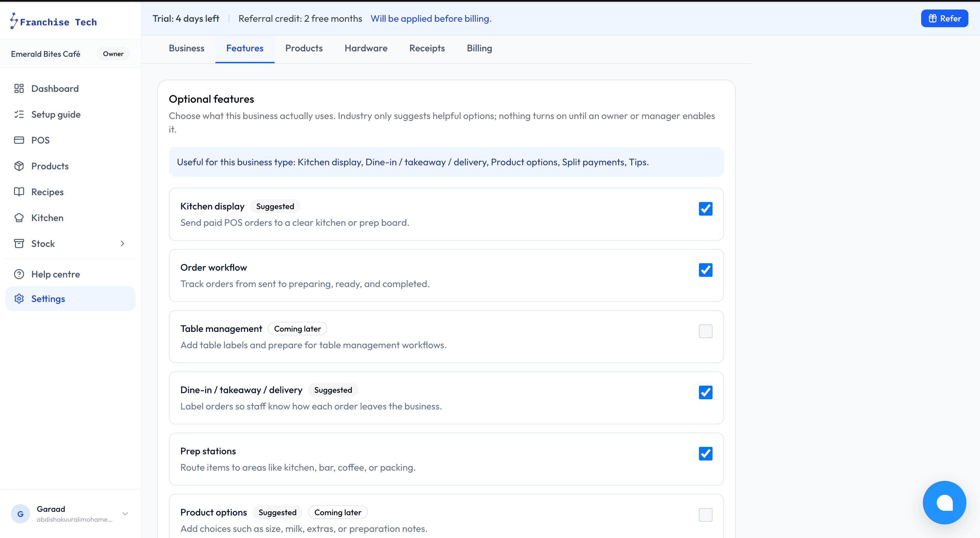This screenshot has width=980, height=538.
Task: Click the 'Useful for this business type' notice
Action: 446,162
